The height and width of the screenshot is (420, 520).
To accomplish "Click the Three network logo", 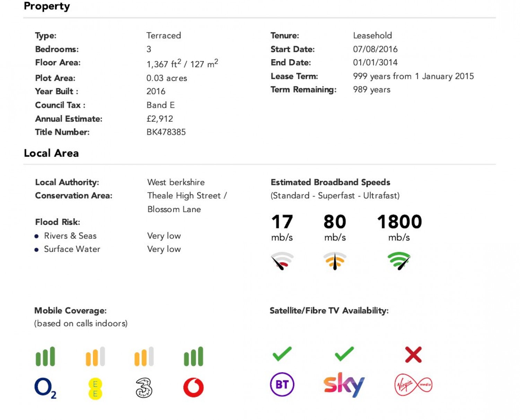I will coord(144,388).
